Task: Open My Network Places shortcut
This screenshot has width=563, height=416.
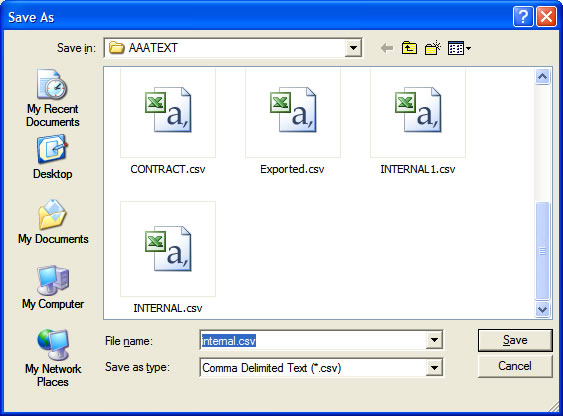Action: pyautogui.click(x=53, y=358)
